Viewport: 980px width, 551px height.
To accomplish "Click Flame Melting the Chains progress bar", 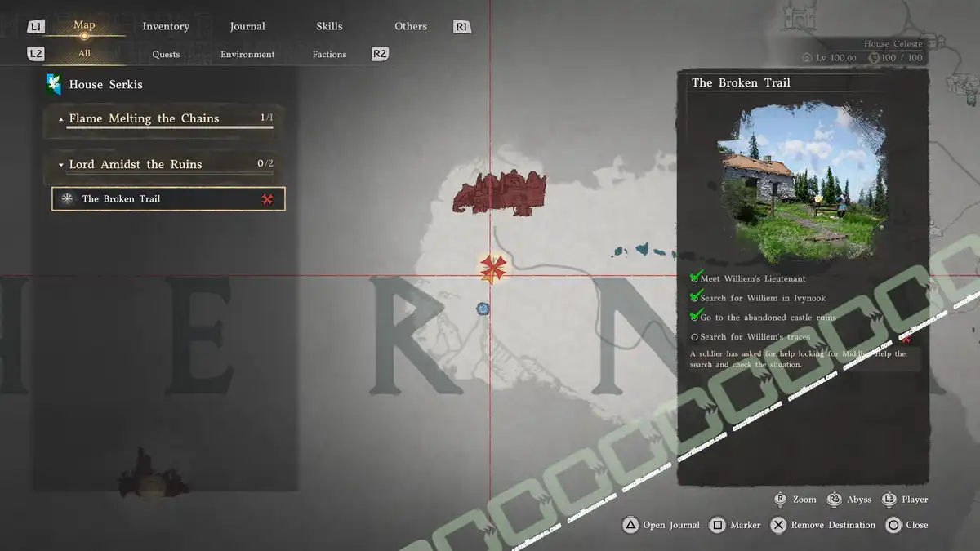I will click(x=170, y=128).
